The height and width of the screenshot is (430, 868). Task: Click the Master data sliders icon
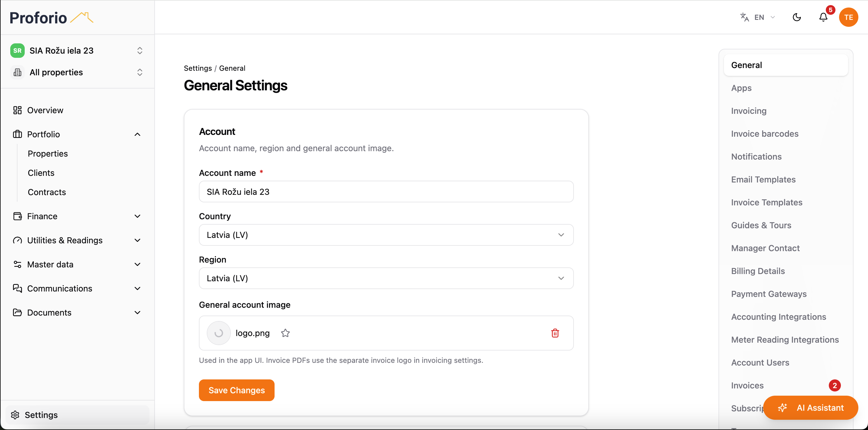pos(17,264)
